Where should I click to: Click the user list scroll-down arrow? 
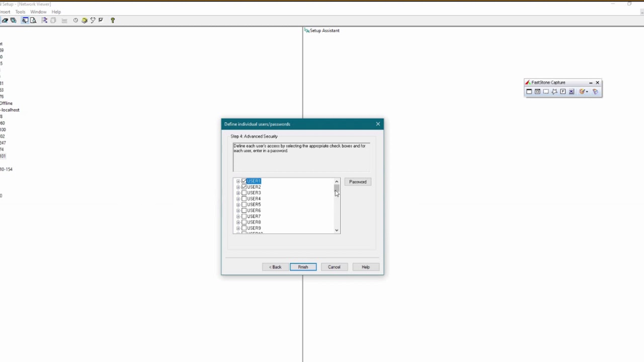[x=337, y=230]
